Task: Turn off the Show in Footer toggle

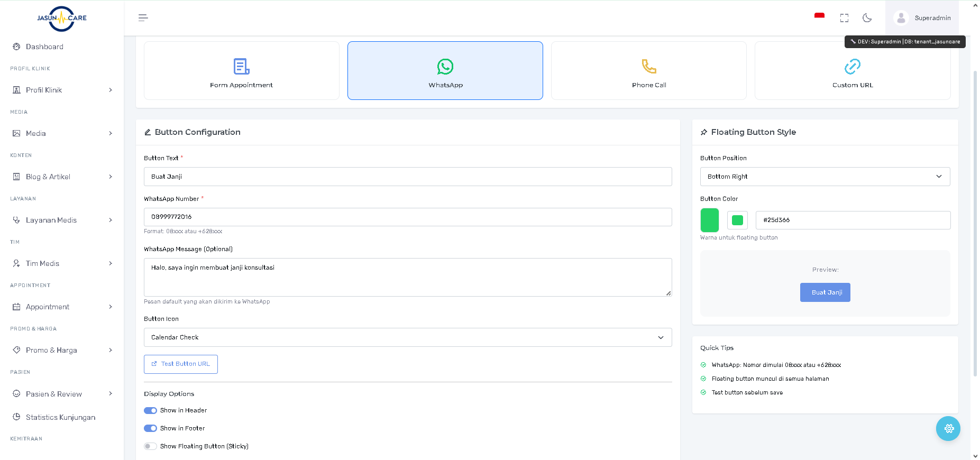Action: pos(151,428)
